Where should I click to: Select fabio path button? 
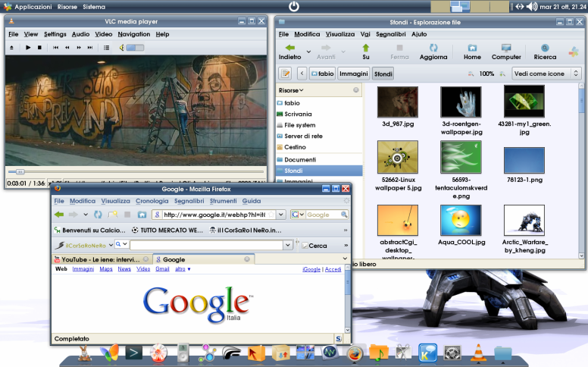pyautogui.click(x=323, y=74)
